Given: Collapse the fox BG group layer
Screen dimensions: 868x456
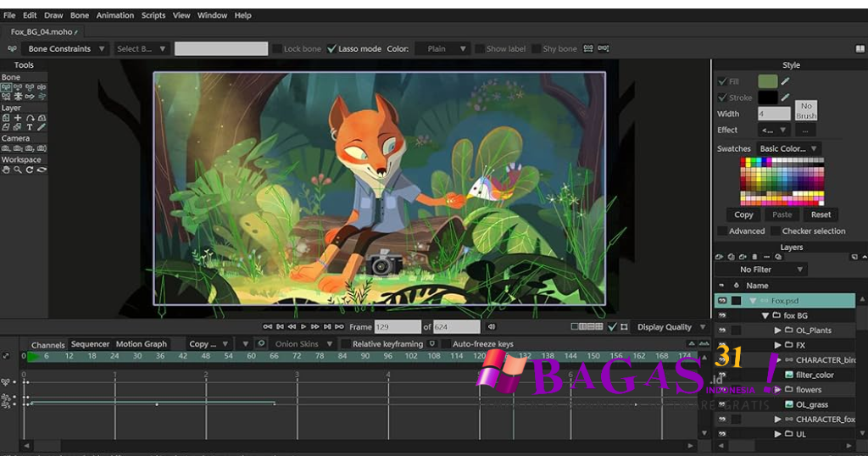Looking at the screenshot, I should click(765, 315).
